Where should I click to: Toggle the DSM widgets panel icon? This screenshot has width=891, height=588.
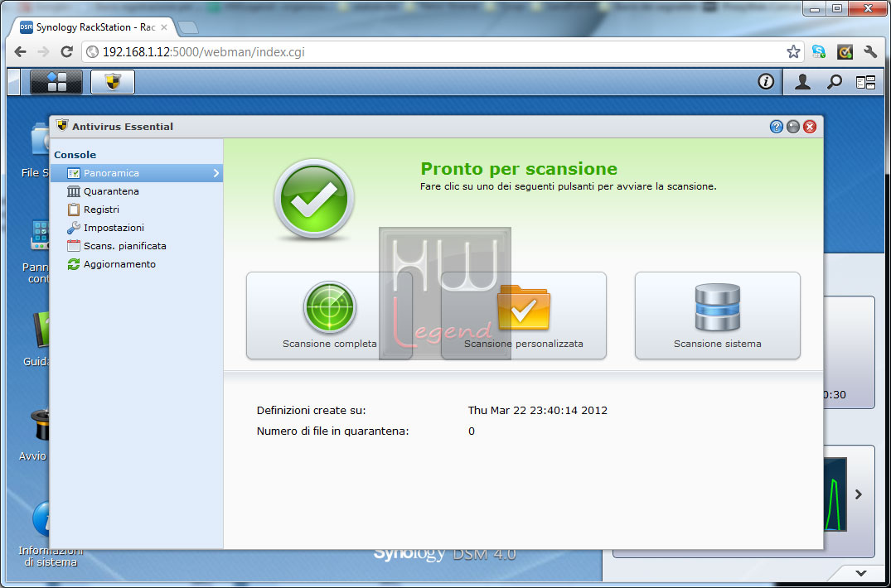click(865, 82)
